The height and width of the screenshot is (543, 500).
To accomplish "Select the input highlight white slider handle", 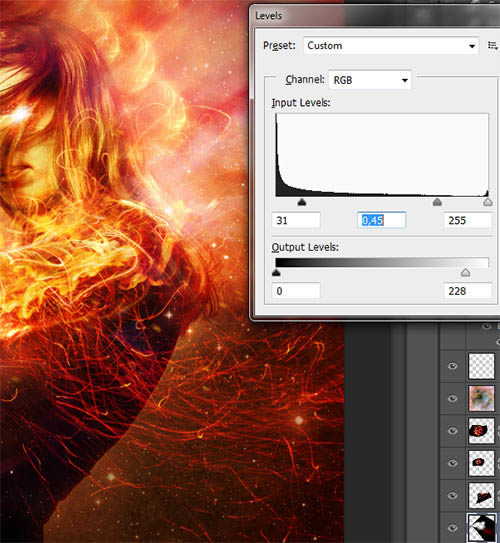I will coord(488,202).
